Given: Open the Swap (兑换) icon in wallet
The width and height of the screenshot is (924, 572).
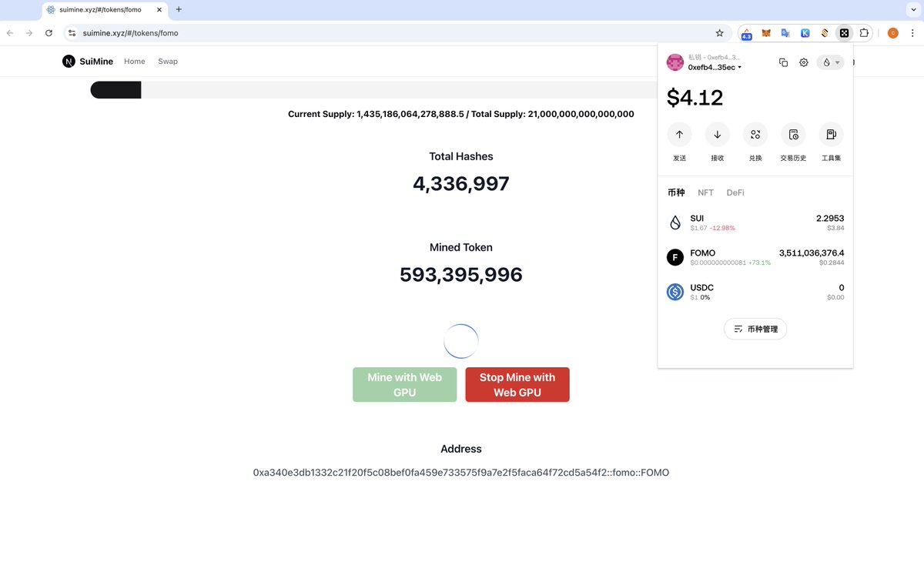Looking at the screenshot, I should click(755, 135).
